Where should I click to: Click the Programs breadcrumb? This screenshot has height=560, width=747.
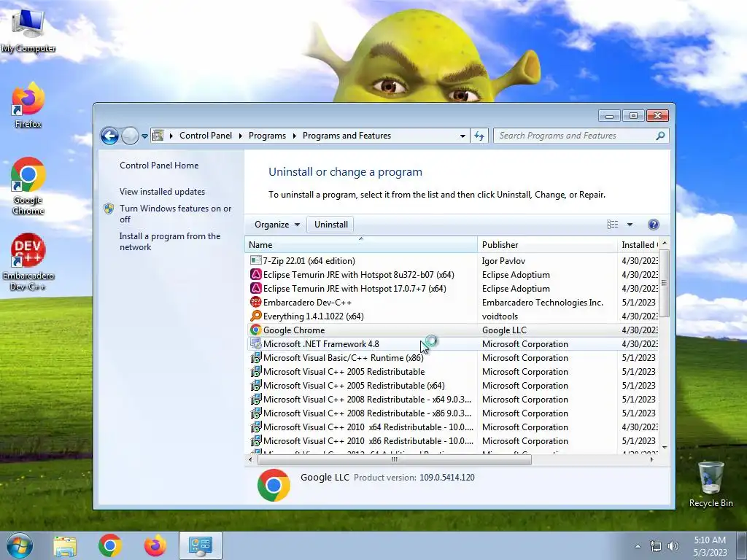[267, 136]
